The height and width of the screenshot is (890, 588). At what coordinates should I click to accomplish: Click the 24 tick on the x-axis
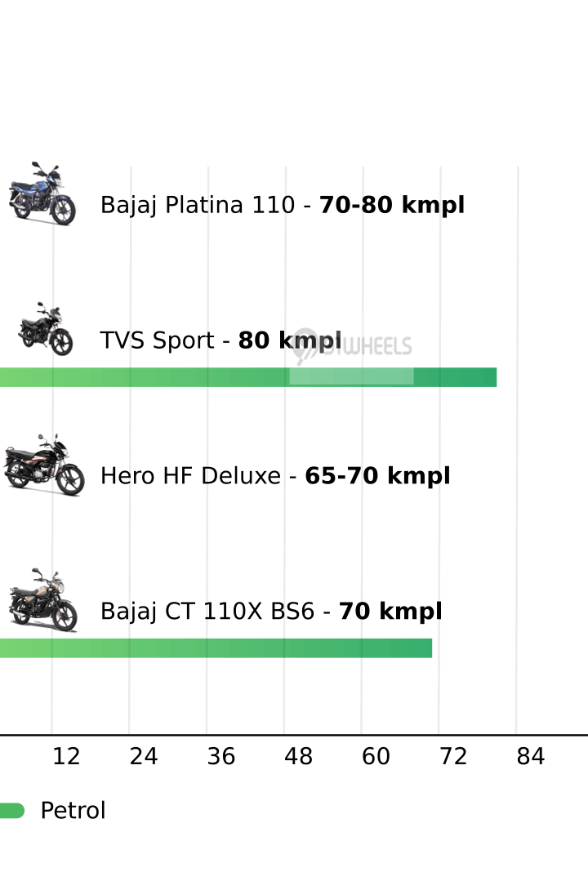tap(144, 757)
